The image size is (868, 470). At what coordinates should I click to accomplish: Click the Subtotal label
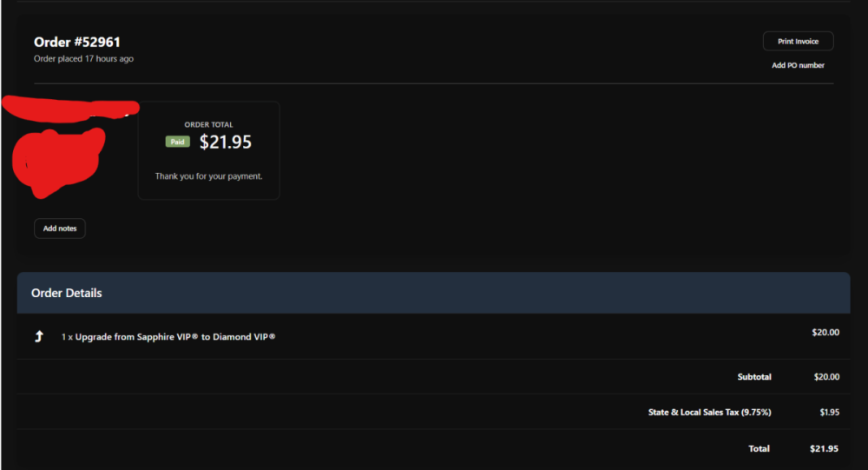(x=754, y=377)
